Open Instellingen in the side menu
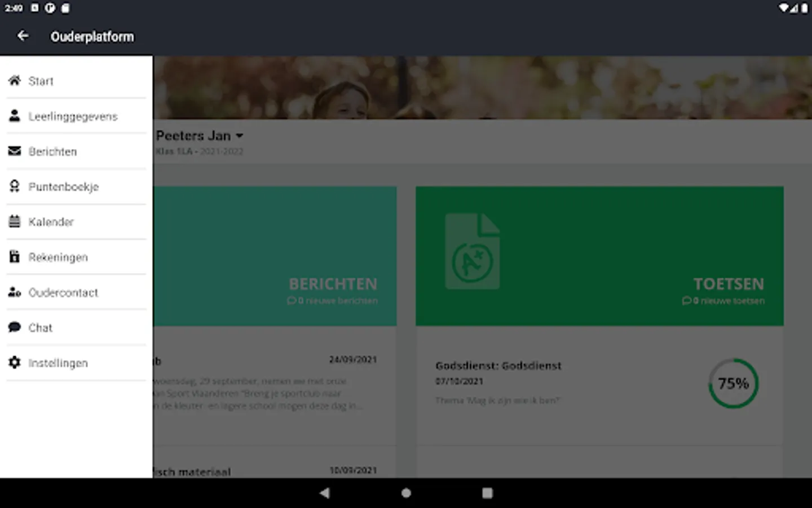The width and height of the screenshot is (812, 508). [76, 362]
